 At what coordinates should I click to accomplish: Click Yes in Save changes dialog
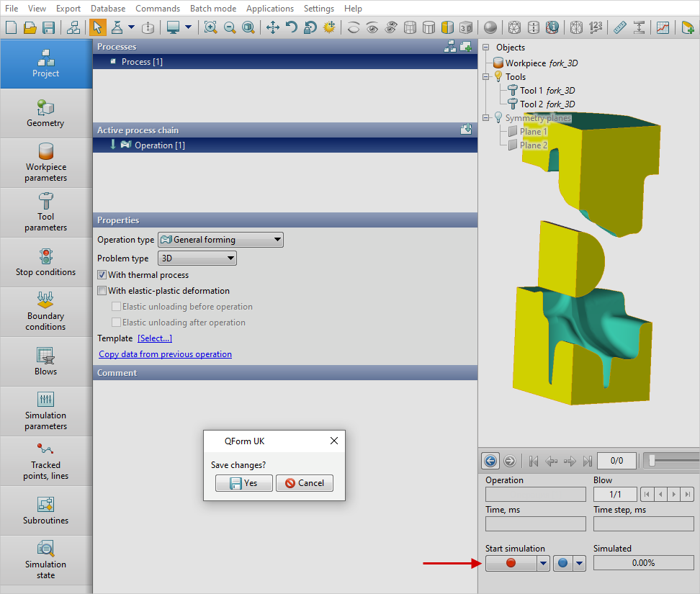click(244, 483)
